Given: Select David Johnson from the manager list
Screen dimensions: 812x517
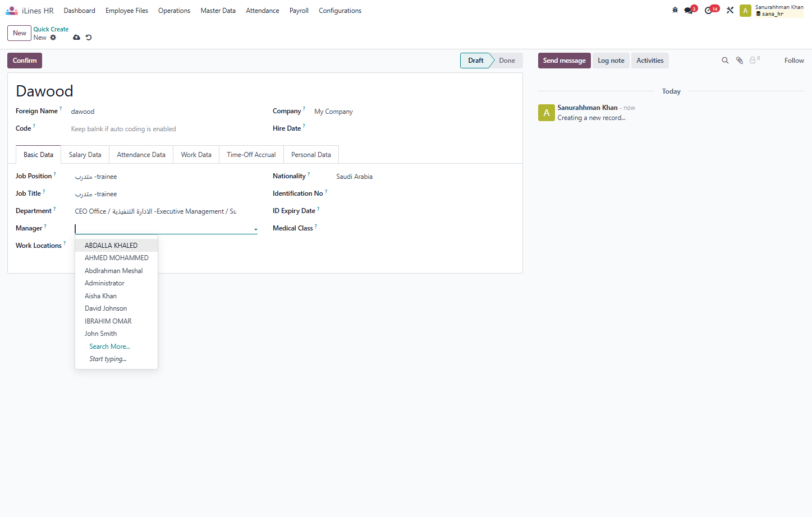Looking at the screenshot, I should click(x=116, y=308).
